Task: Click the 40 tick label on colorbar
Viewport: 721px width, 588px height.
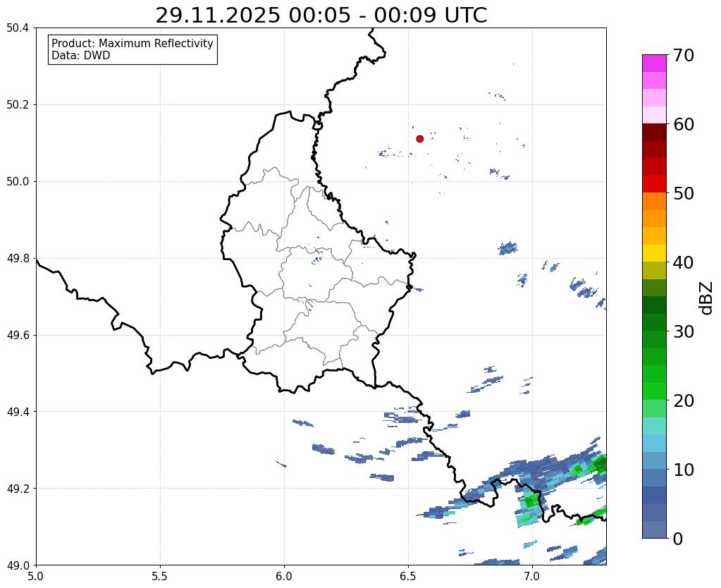Action: [x=684, y=262]
